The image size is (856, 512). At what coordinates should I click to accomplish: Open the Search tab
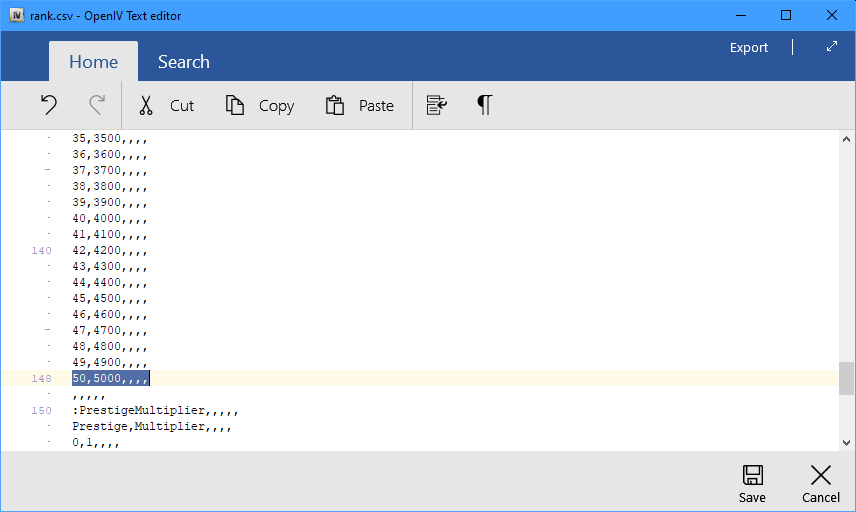coord(183,62)
